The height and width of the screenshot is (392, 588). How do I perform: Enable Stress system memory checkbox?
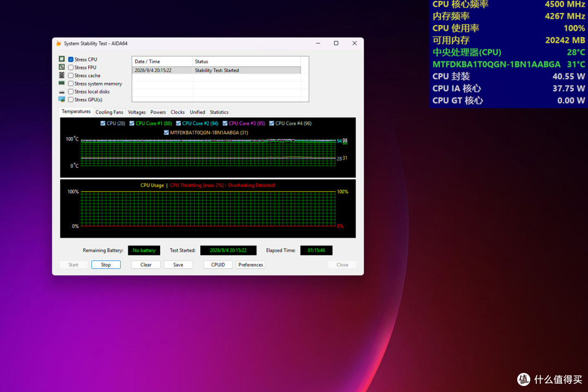70,84
